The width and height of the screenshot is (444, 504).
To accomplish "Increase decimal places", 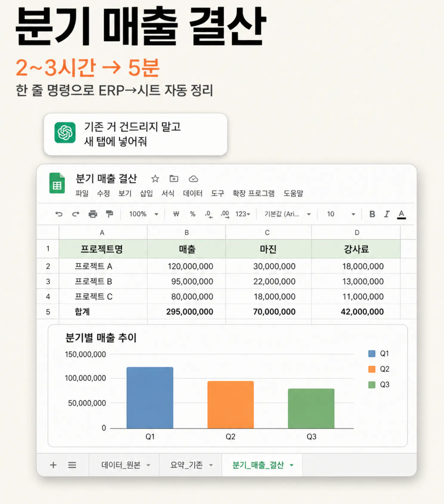I will [x=225, y=214].
